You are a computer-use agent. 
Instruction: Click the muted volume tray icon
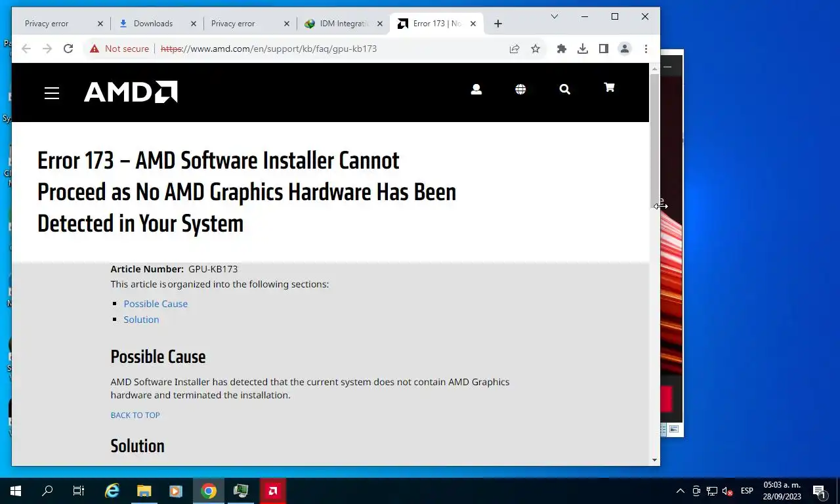tap(727, 491)
